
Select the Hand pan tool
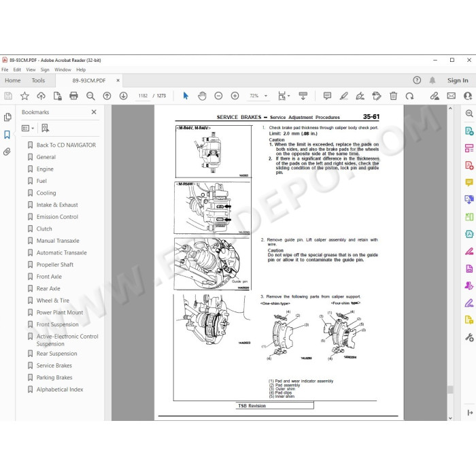pos(202,97)
